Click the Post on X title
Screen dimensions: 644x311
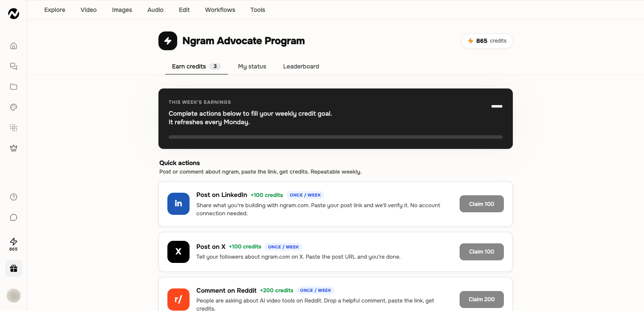pos(211,247)
